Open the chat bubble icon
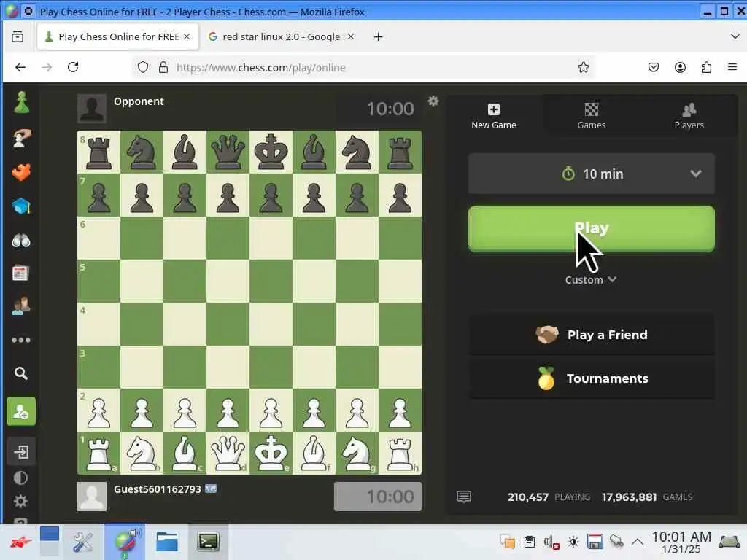The height and width of the screenshot is (560, 747). point(463,497)
